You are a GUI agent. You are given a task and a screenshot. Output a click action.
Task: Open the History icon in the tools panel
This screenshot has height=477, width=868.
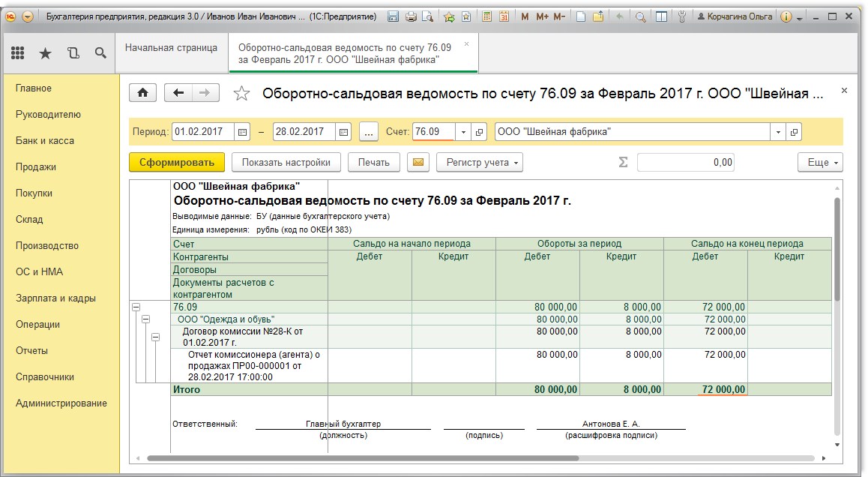pos(73,52)
